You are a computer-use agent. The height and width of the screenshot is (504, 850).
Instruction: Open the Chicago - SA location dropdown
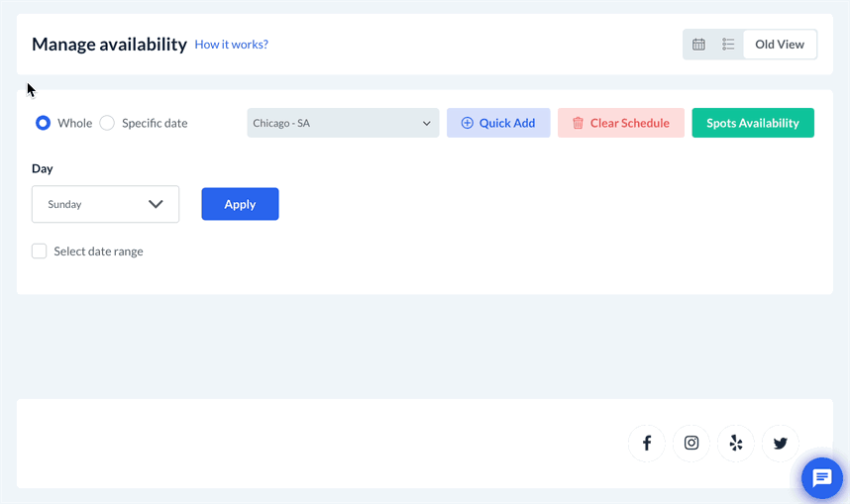coord(342,123)
